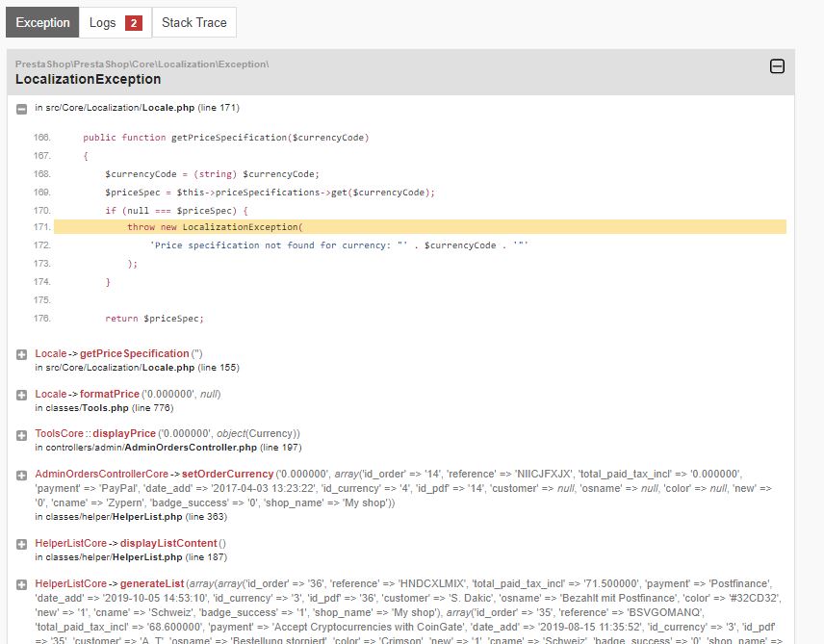The height and width of the screenshot is (644, 824).
Task: Click the ToolsCore class name
Action: 59,434
